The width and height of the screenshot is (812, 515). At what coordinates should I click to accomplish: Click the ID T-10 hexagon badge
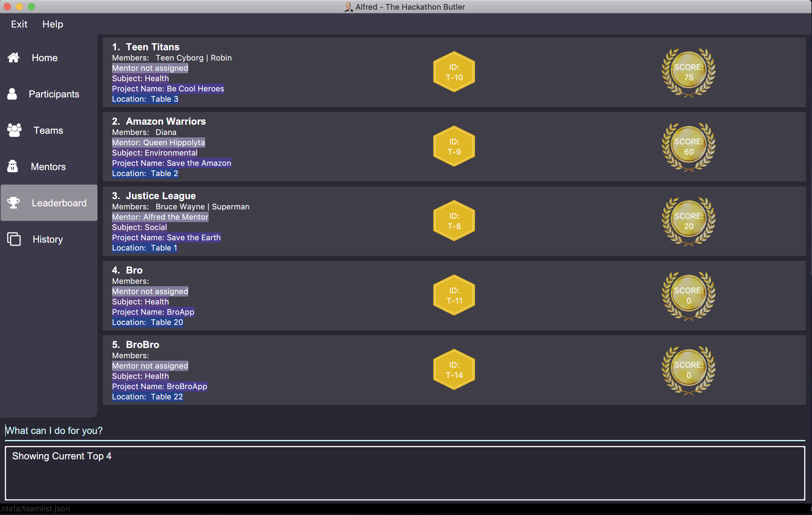(454, 72)
